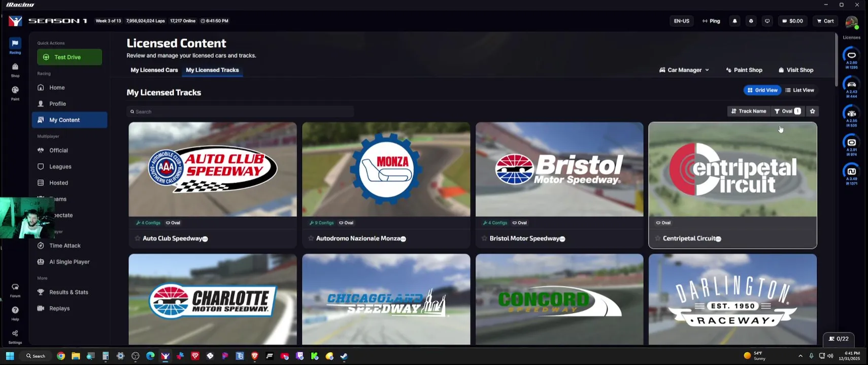Open Leagues in the sidebar
868x365 pixels.
coord(70,167)
